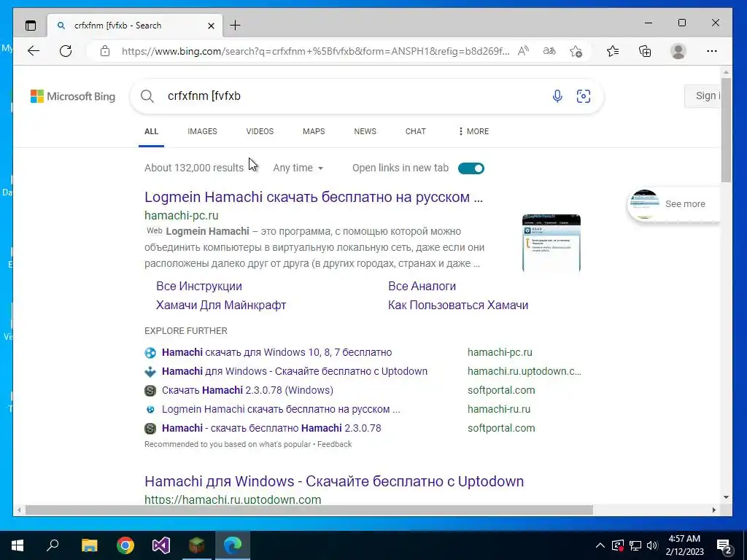Open the Windows Start menu
This screenshot has width=747, height=560.
(18, 545)
